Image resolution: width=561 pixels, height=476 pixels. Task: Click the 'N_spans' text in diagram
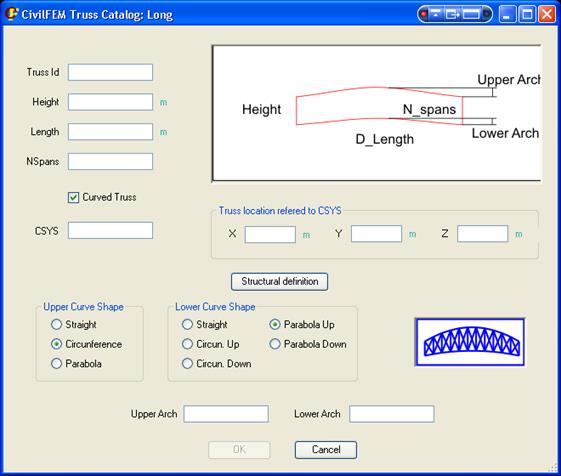[x=429, y=110]
